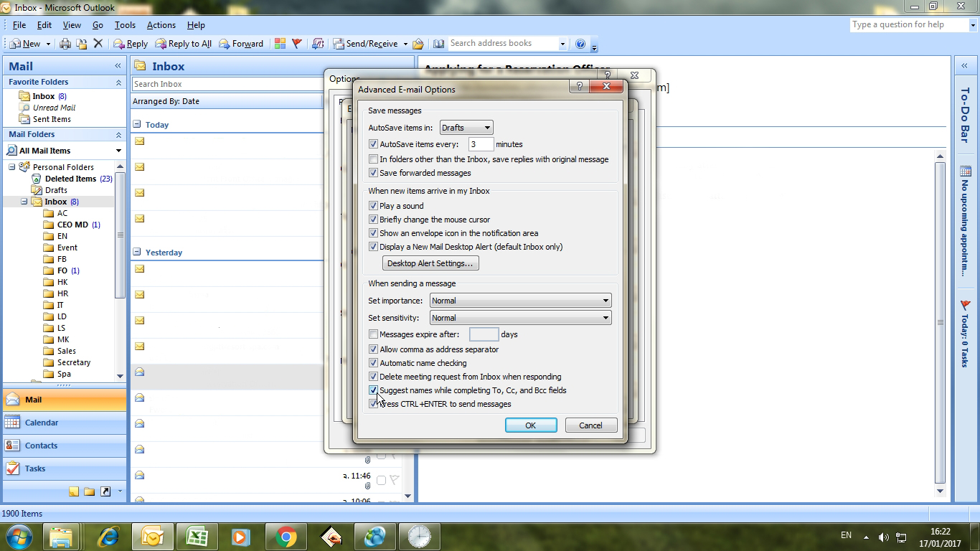
Task: Enable Messages expire after option
Action: click(373, 334)
